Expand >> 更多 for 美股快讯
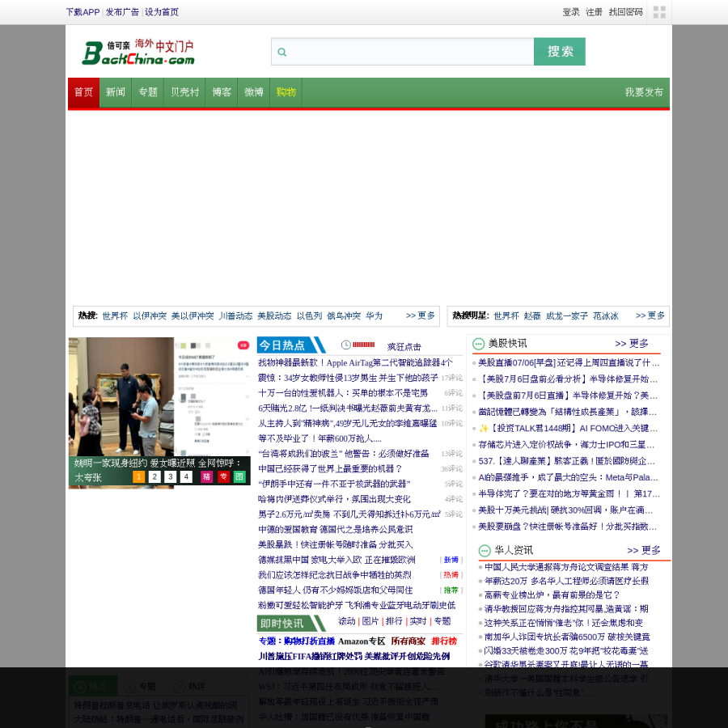Viewport: 728px width, 728px height. coord(632,344)
